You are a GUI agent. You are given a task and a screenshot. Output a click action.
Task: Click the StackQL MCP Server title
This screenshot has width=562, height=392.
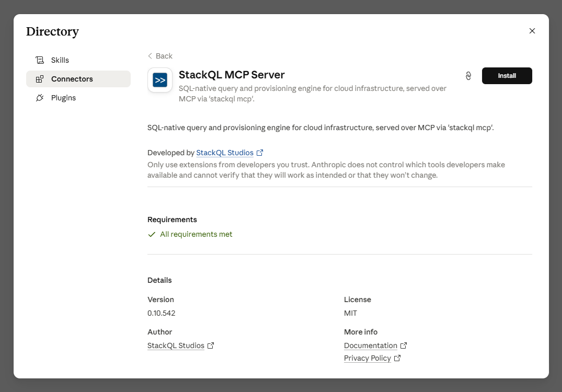coord(232,75)
